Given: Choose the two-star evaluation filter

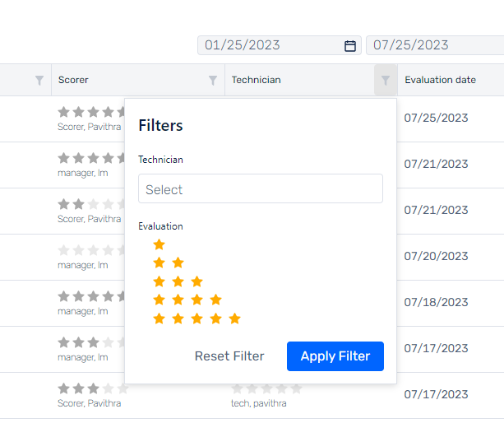Looking at the screenshot, I should pos(169,263).
